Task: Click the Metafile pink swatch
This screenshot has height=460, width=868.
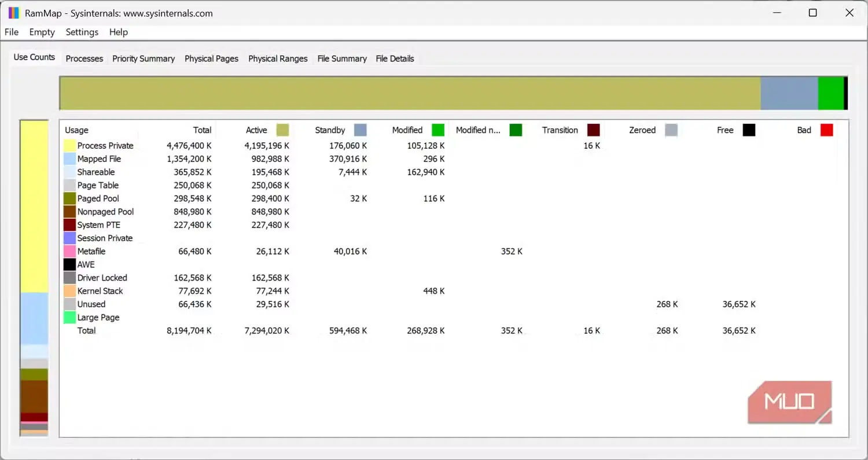Action: (x=69, y=252)
